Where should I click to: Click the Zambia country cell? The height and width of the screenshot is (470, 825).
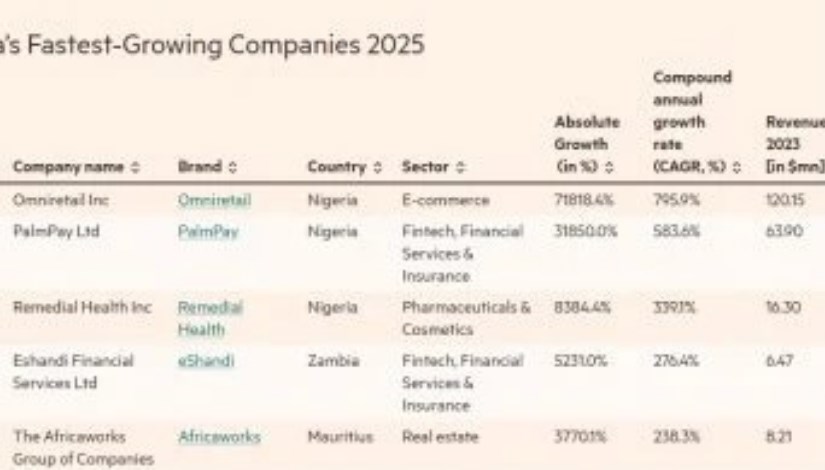click(x=333, y=361)
